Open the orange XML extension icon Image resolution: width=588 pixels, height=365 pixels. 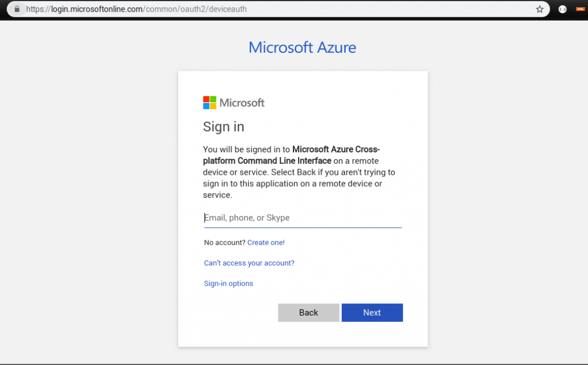point(580,9)
